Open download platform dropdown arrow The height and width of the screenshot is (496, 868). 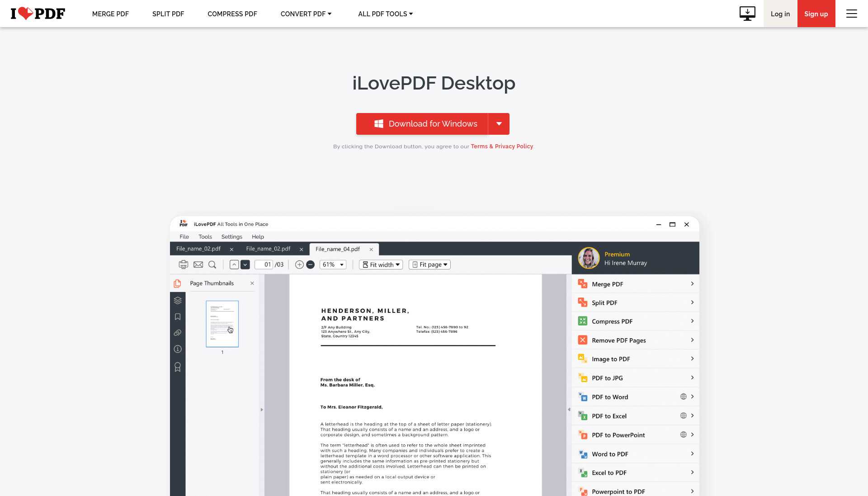[x=499, y=124]
